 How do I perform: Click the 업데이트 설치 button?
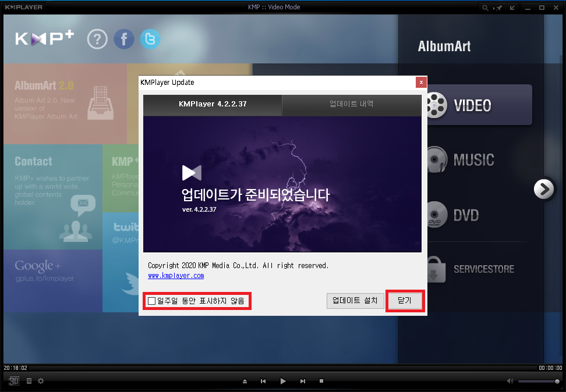tap(355, 301)
